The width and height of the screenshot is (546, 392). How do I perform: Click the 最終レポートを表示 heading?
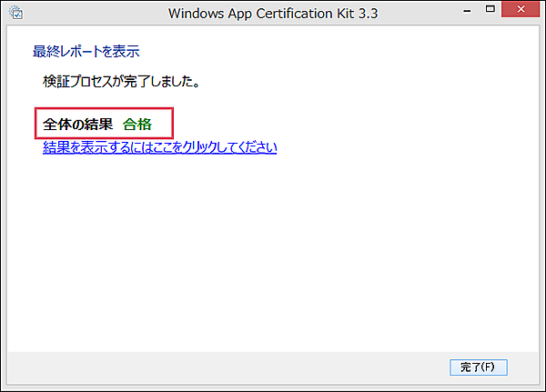[86, 51]
